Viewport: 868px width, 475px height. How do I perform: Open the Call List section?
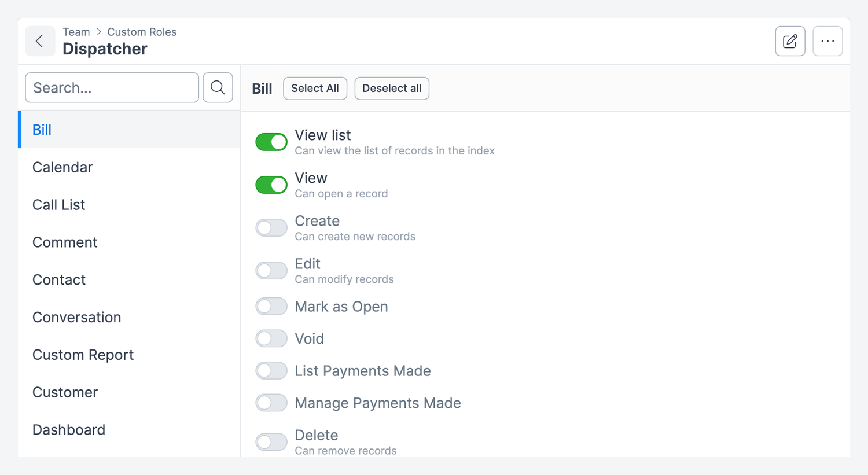(129, 205)
